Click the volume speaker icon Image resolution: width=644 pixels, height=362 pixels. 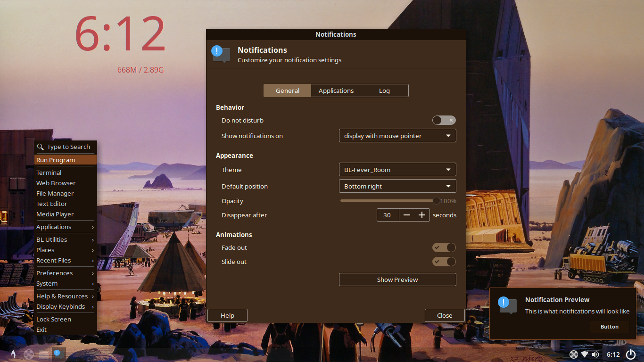595,354
